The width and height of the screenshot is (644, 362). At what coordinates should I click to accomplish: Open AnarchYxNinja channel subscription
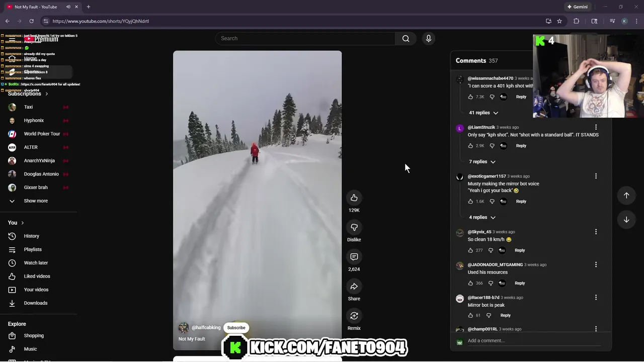point(39,160)
